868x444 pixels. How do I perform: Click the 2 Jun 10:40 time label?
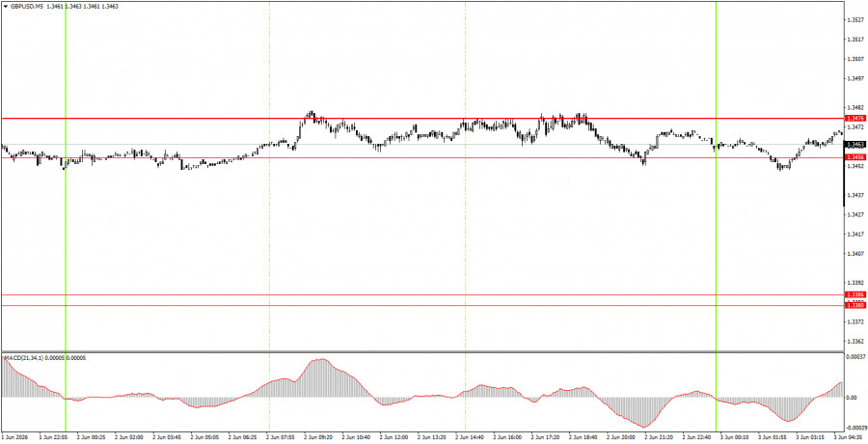(356, 437)
